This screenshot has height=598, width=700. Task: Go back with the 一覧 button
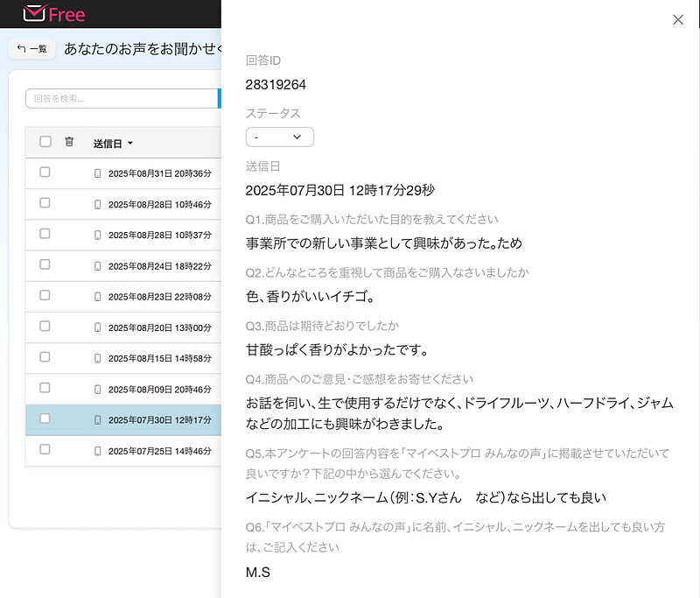(32, 49)
